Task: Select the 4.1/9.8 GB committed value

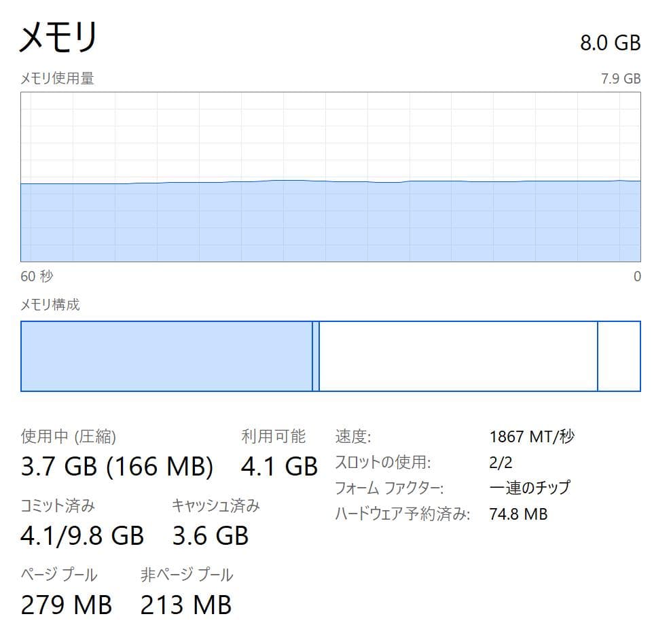Action: [x=81, y=536]
